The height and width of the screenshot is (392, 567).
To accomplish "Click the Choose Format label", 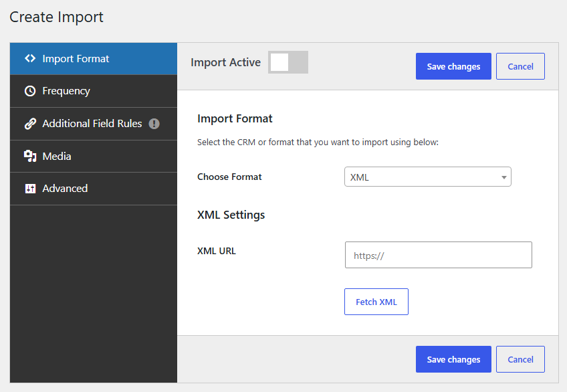I will click(229, 177).
